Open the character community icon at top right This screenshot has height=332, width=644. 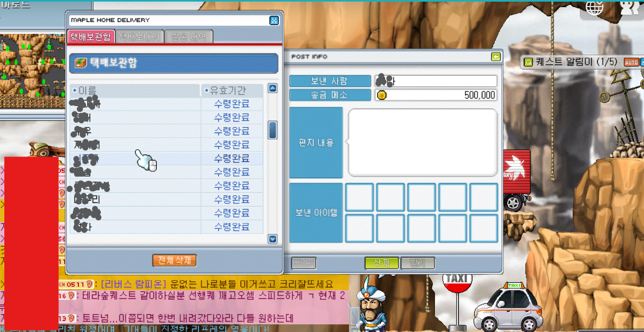pyautogui.click(x=630, y=8)
